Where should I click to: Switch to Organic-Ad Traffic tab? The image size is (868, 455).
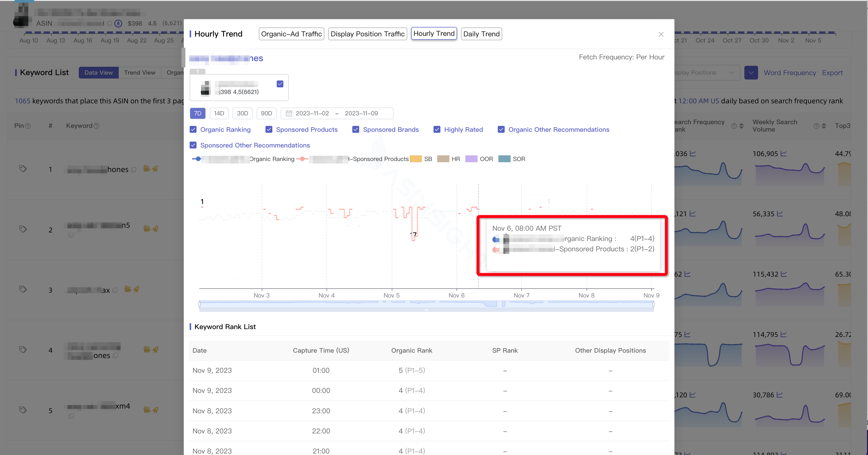click(x=291, y=34)
